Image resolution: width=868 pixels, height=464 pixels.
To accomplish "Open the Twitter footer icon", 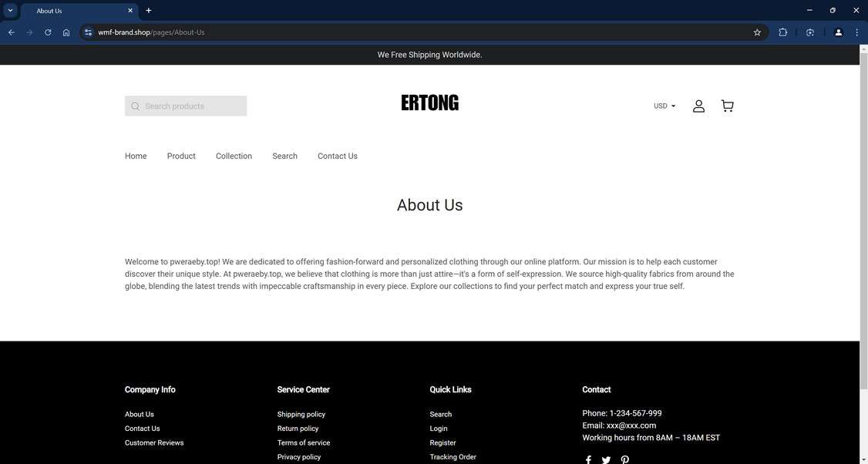I will point(606,459).
